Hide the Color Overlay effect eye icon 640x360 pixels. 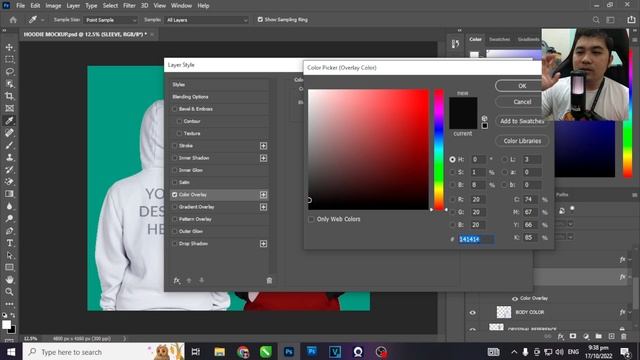tap(515, 299)
